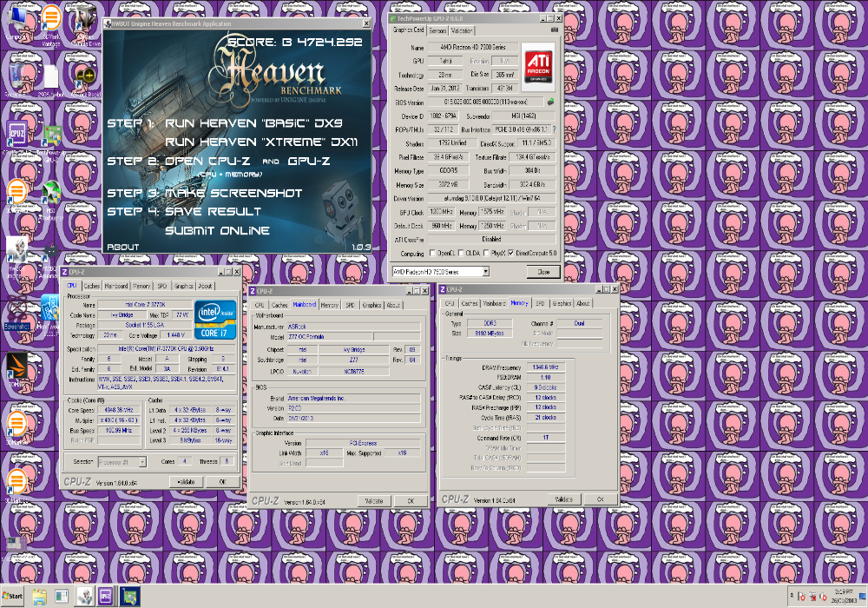The image size is (868, 608).
Task: Click the Z77 OC Formula model field
Action: point(330,337)
